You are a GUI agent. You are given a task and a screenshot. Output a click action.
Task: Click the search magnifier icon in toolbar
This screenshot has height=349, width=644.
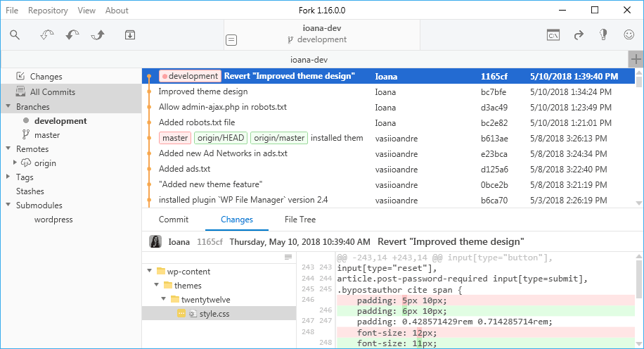point(15,35)
